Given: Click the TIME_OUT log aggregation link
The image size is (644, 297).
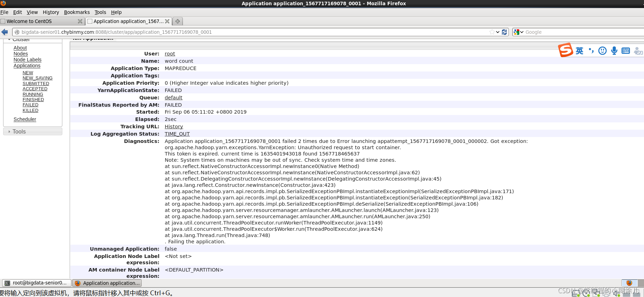Looking at the screenshot, I should [x=177, y=134].
